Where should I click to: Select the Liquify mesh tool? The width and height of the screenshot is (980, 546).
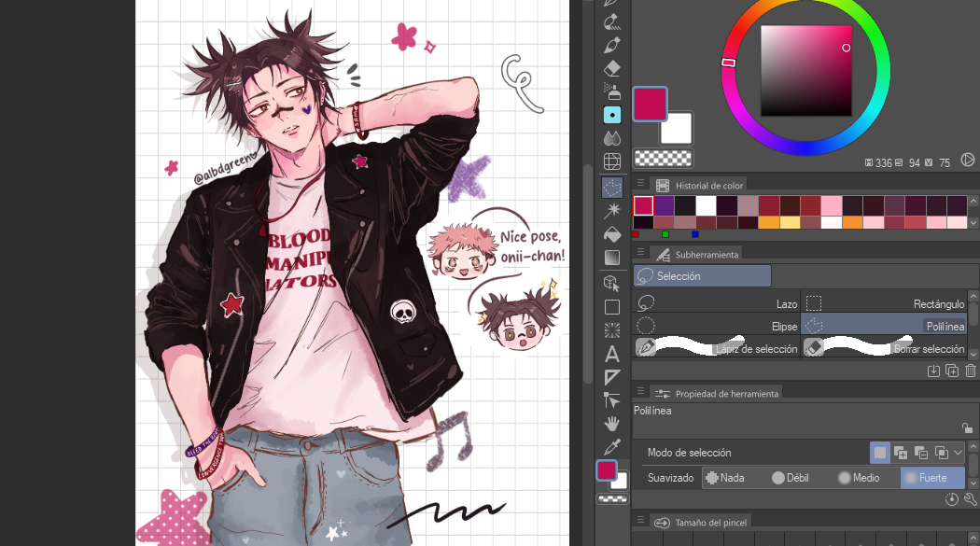612,161
